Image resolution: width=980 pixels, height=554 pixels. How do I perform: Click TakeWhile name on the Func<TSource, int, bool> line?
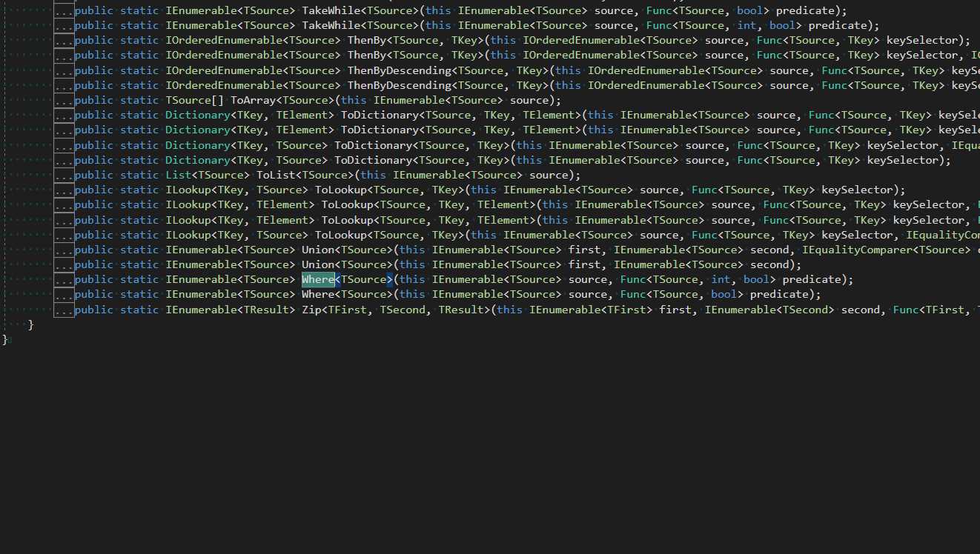click(x=331, y=25)
